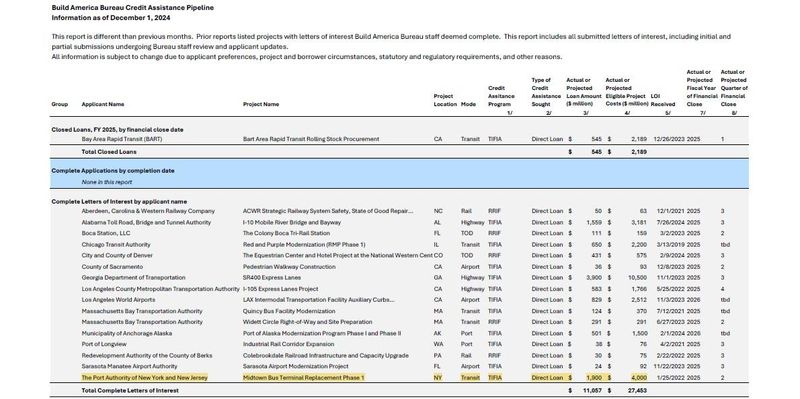This screenshot has width=800, height=399.
Task: Click 'Sarasota Airport Modernization Project' cell
Action: point(295,366)
